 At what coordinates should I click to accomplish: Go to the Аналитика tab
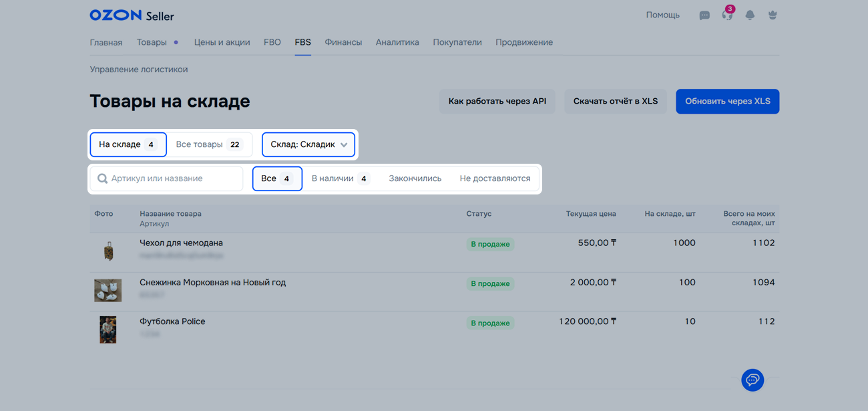coord(397,42)
